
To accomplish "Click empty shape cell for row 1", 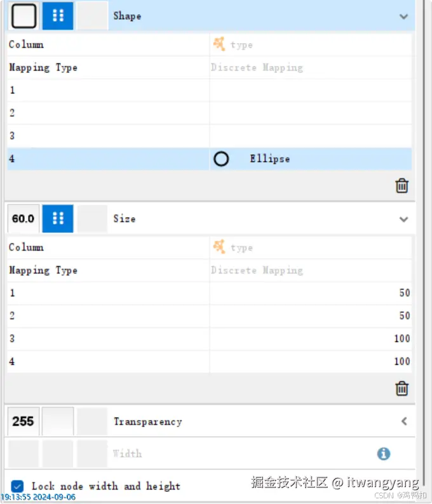I will (x=310, y=90).
